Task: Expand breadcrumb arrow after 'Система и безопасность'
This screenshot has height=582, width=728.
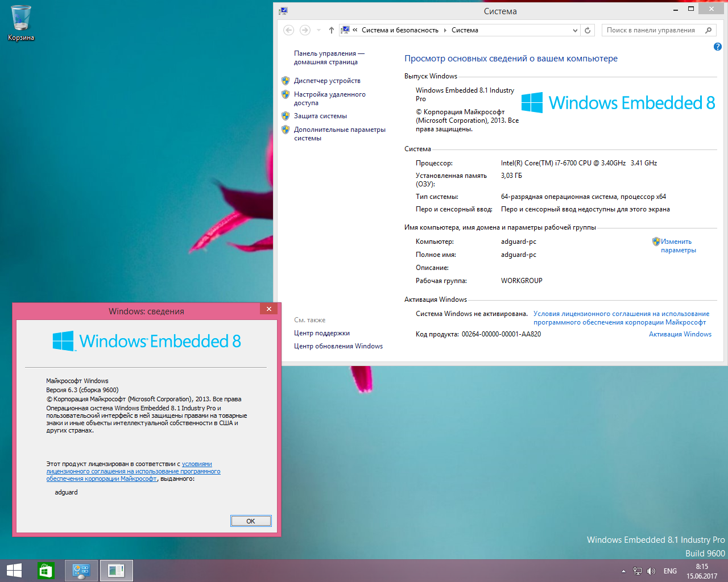Action: [x=445, y=30]
